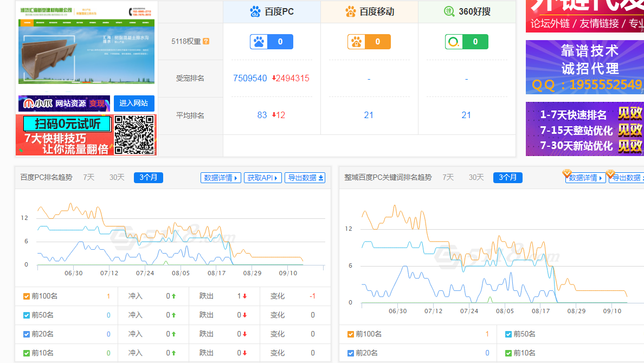The height and width of the screenshot is (363, 644).
Task: Toggle 前100名 checkbox in left chart
Action: point(26,296)
